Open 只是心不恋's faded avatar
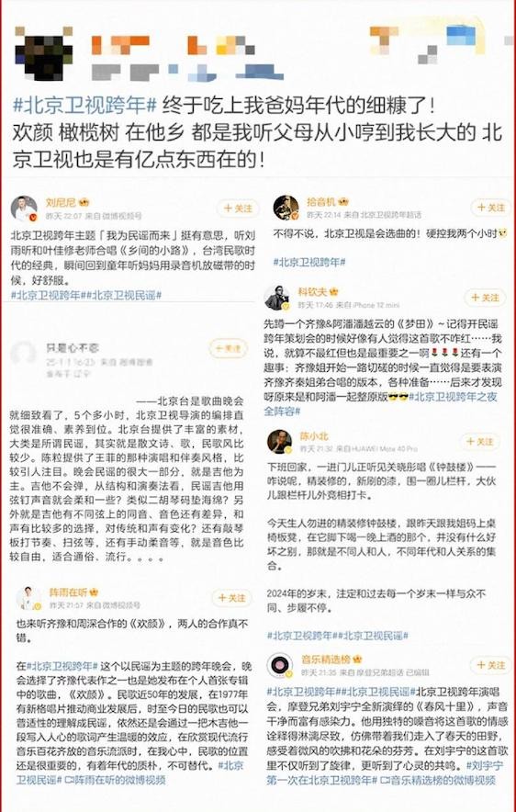The width and height of the screenshot is (516, 812). [x=23, y=355]
